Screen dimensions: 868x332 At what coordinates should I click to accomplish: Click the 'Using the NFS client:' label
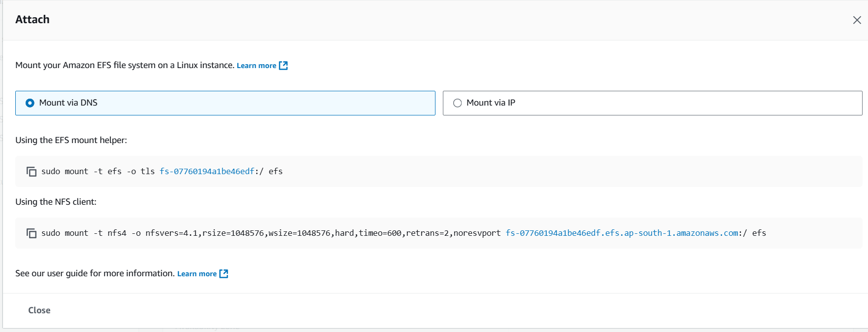(56, 202)
